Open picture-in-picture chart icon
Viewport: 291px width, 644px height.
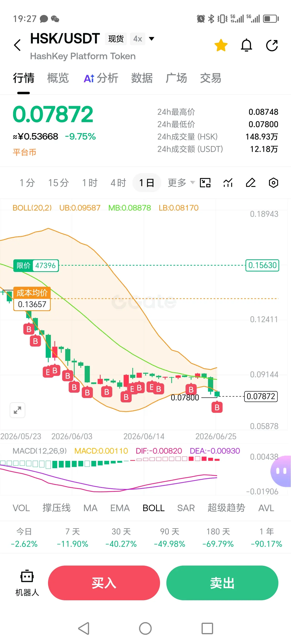pyautogui.click(x=205, y=183)
